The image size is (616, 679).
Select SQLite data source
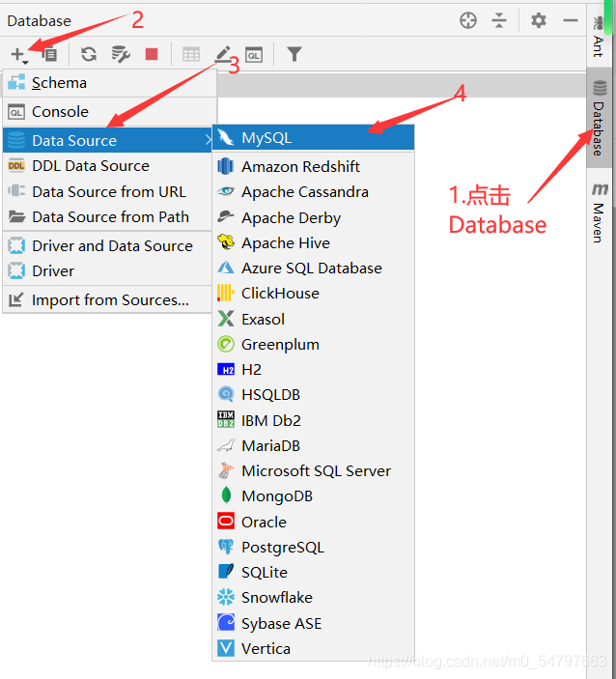314,572
